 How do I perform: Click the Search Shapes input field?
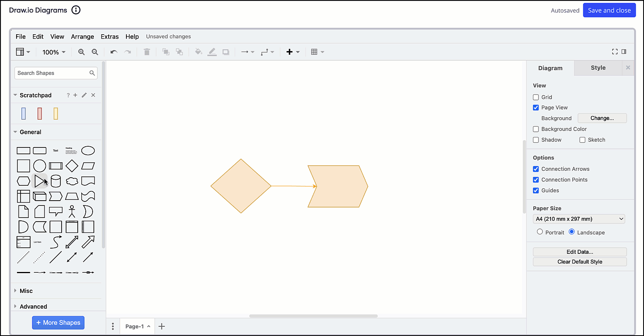(x=52, y=73)
